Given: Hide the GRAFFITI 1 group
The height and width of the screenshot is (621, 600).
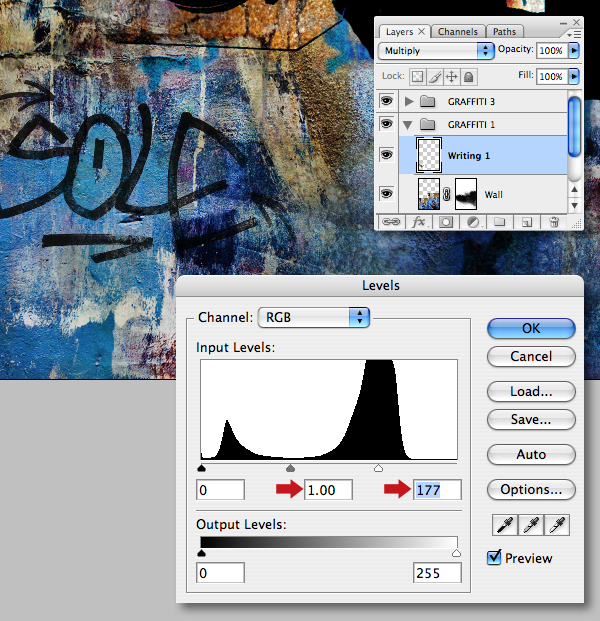Looking at the screenshot, I should point(387,124).
